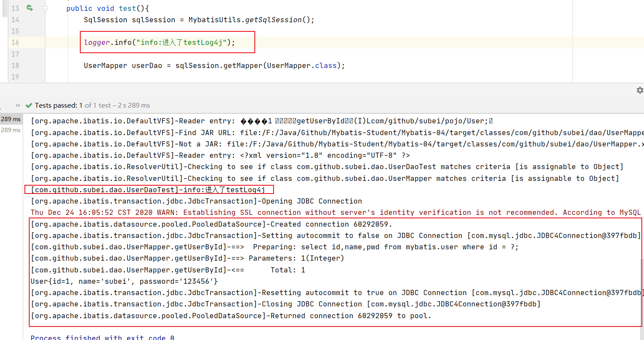644x340 pixels.
Task: Click the editor scrollbar at top left
Action: point(5,9)
